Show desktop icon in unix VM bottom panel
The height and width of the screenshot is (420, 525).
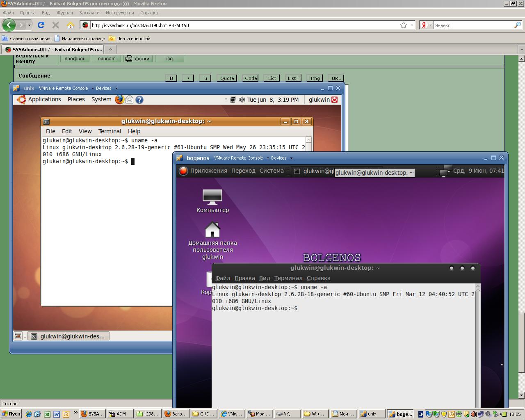click(x=18, y=336)
